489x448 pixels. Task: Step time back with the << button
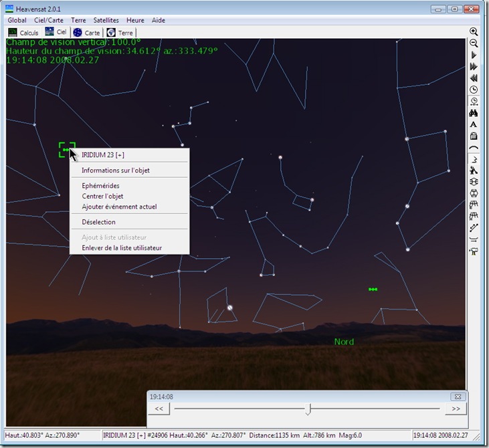[x=159, y=409]
